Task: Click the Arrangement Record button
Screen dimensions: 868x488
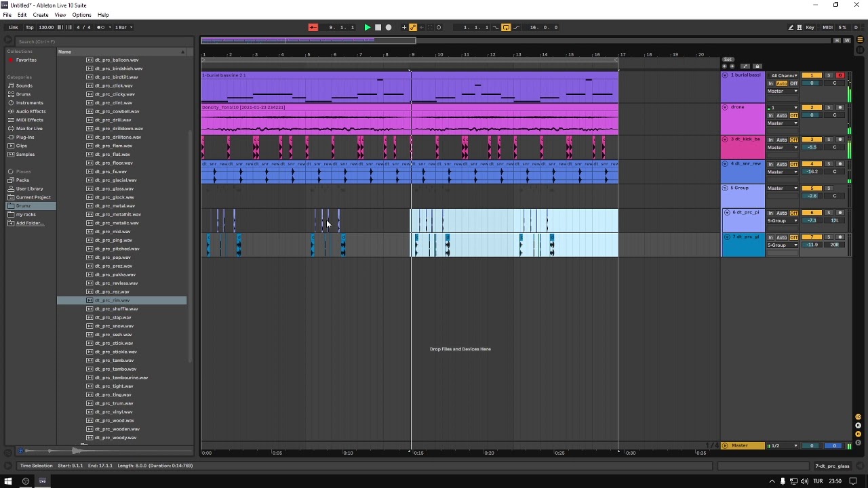Action: [x=388, y=27]
